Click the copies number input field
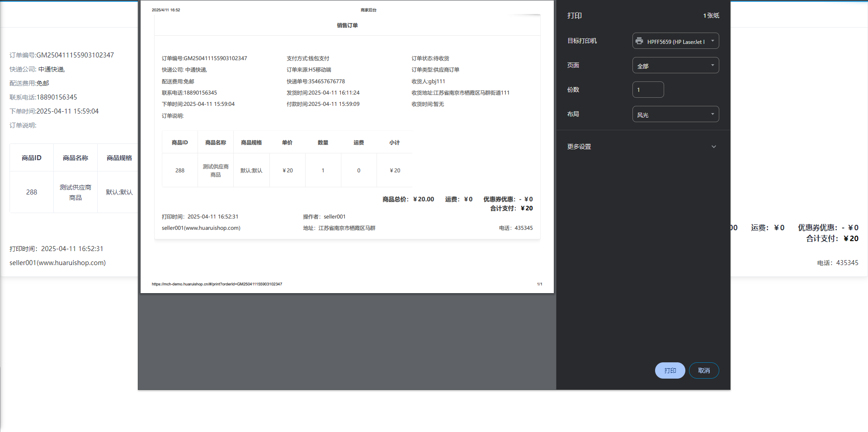The image size is (868, 432). coord(648,90)
